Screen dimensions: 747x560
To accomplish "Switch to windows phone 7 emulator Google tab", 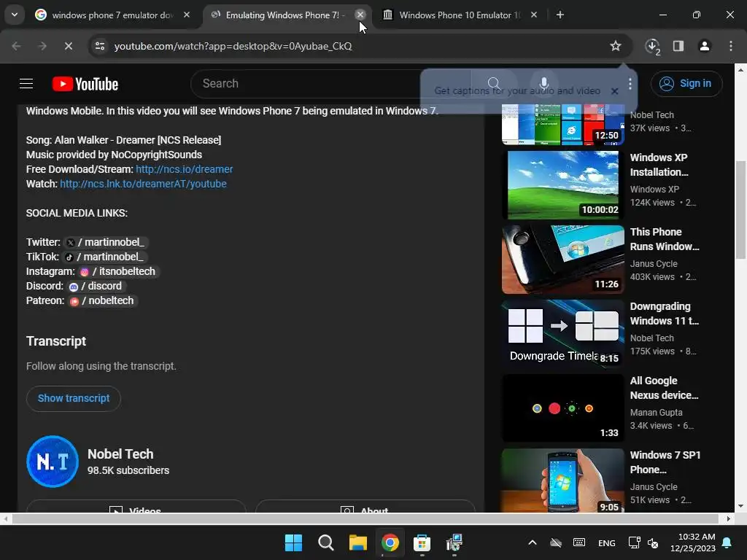I will pos(113,15).
